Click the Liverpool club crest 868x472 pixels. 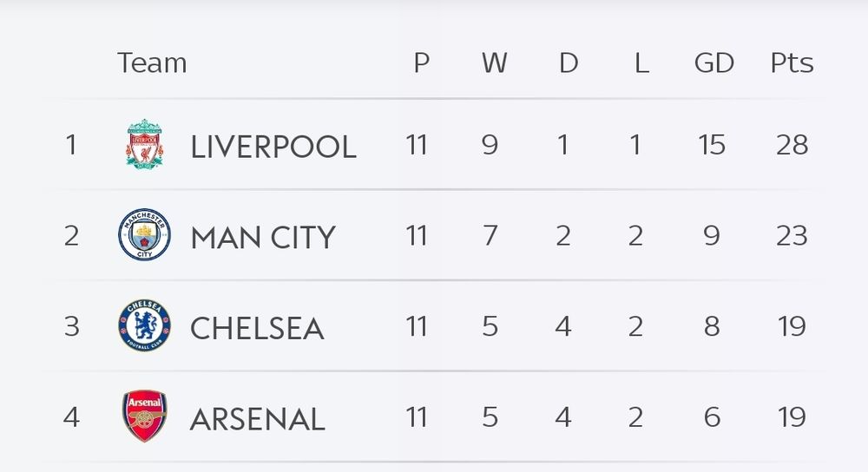click(x=144, y=145)
